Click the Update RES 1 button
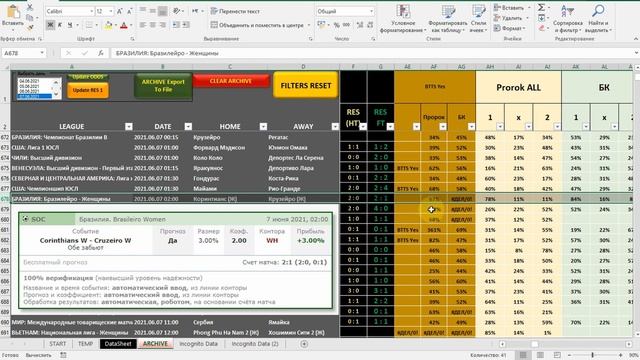 pyautogui.click(x=88, y=90)
